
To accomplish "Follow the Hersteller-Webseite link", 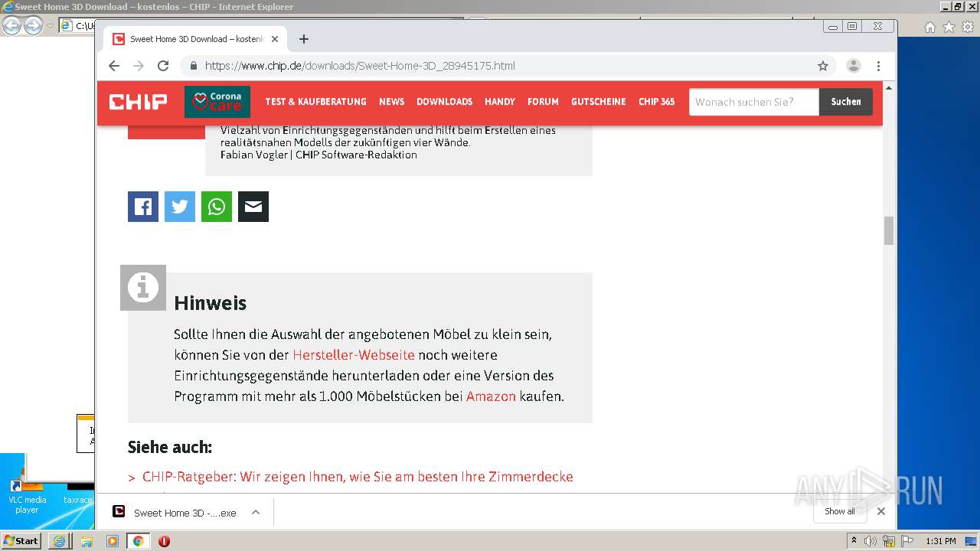I will click(354, 355).
